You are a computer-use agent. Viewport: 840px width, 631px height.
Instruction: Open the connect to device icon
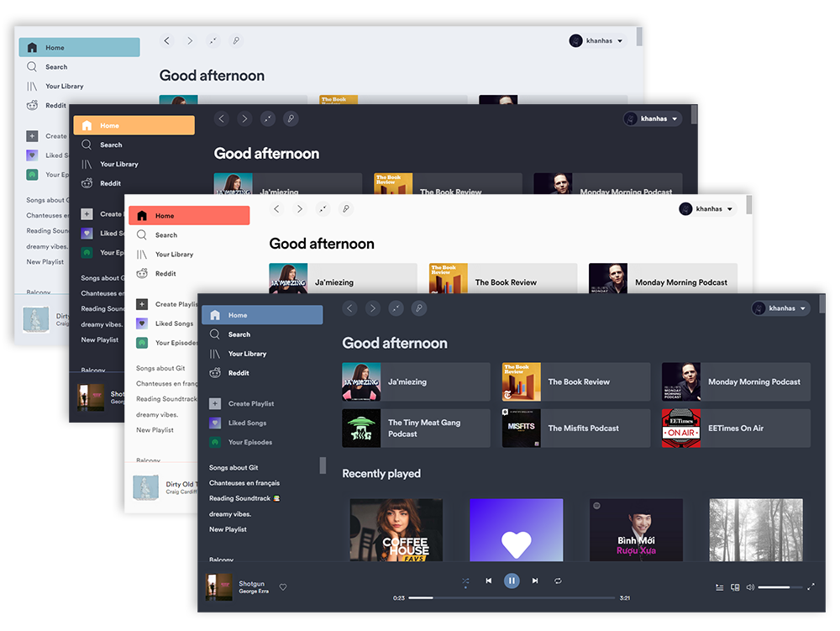(735, 587)
